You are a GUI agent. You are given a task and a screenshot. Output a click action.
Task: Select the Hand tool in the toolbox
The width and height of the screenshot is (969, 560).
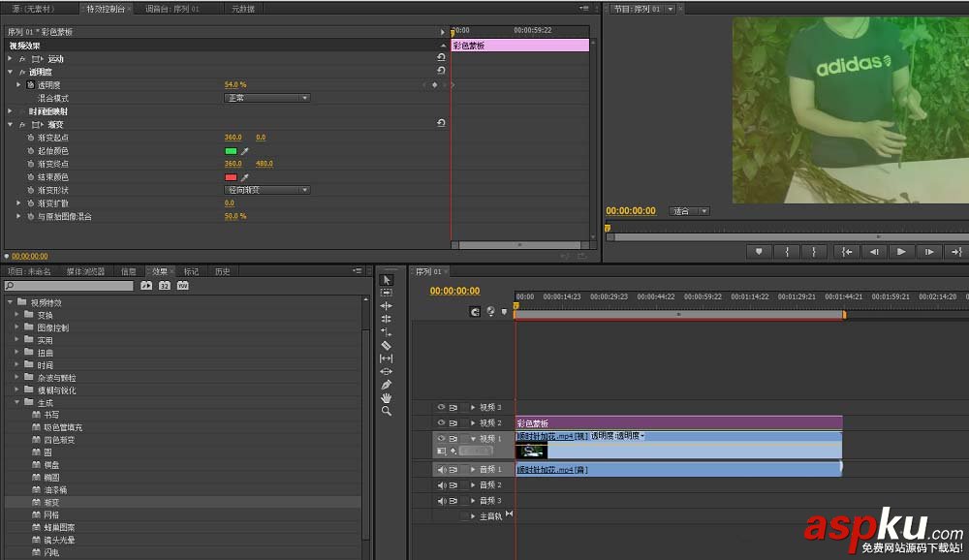[x=387, y=398]
